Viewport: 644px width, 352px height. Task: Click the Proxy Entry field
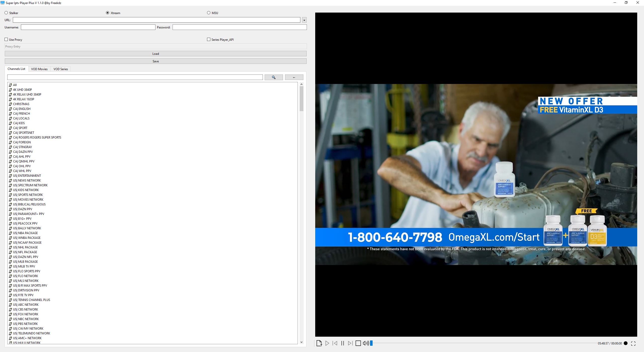[155, 47]
